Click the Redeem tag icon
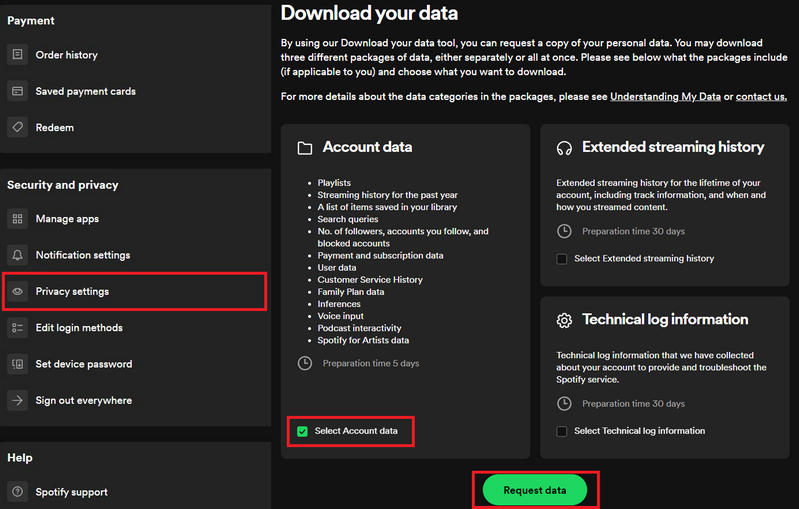The width and height of the screenshot is (799, 509). click(x=17, y=127)
